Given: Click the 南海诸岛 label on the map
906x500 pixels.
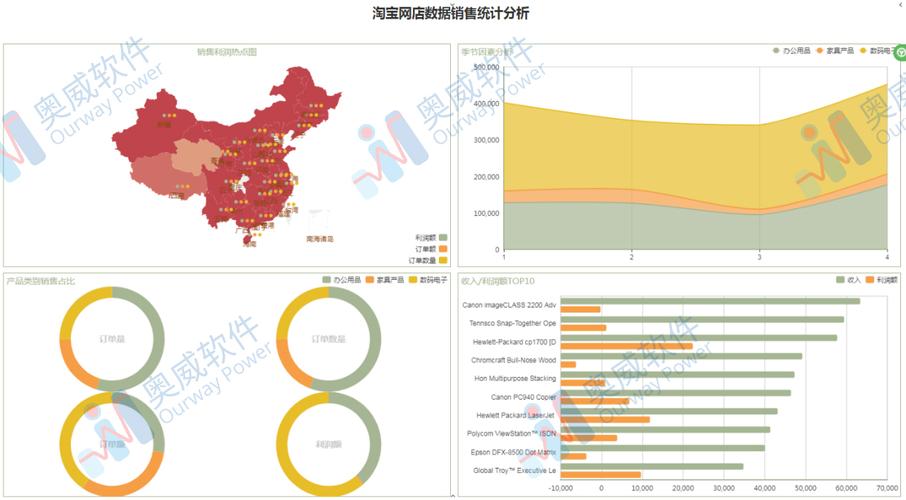Looking at the screenshot, I should [320, 239].
